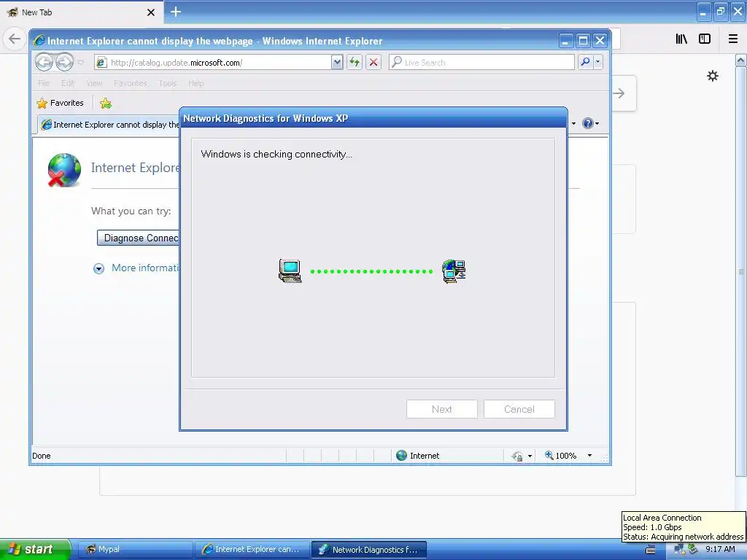Click the new tab page settings gear
The image size is (747, 560).
click(712, 76)
